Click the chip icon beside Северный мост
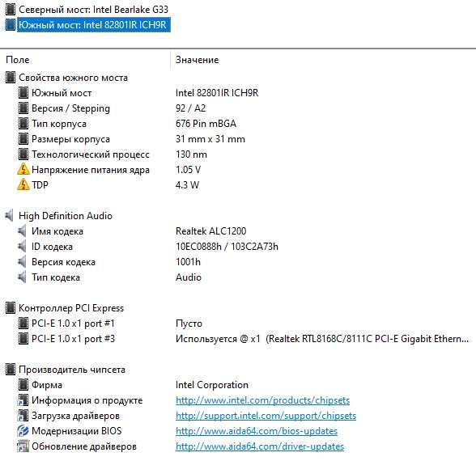 point(10,10)
